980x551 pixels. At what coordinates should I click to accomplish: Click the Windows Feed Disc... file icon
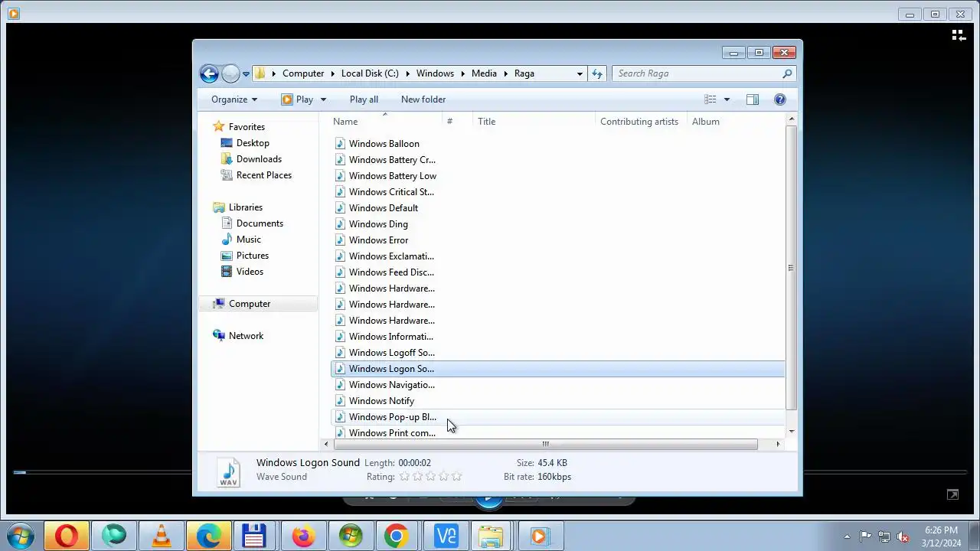341,272
